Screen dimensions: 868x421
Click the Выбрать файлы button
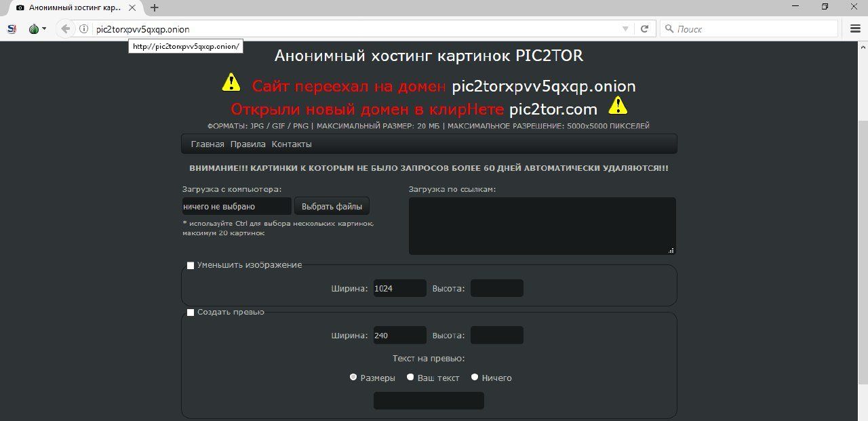point(332,206)
